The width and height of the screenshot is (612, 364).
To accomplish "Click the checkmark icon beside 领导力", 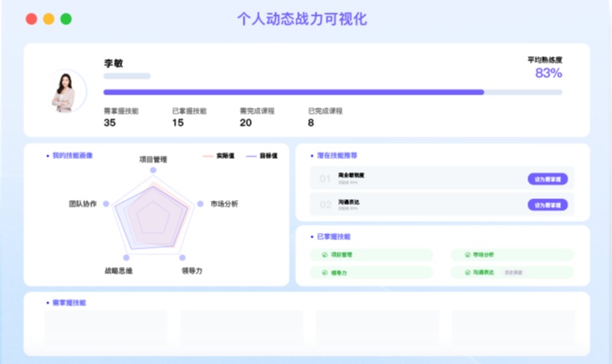I will 324,273.
